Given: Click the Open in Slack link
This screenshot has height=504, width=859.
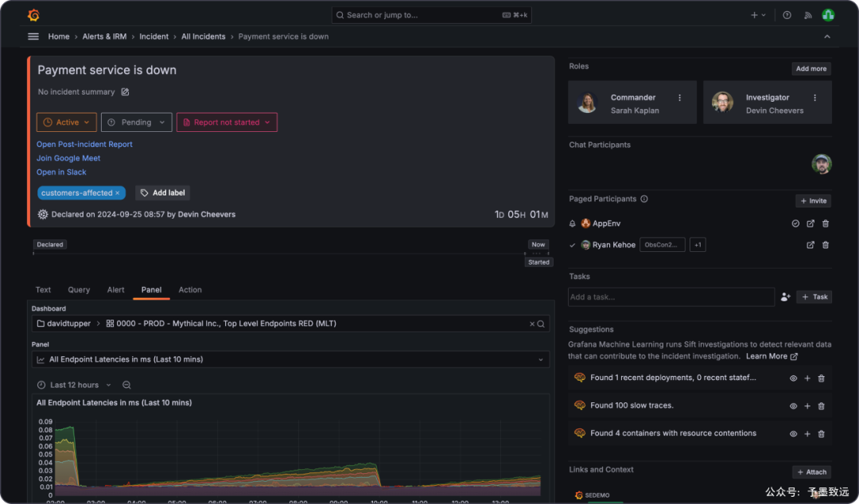Looking at the screenshot, I should [61, 172].
